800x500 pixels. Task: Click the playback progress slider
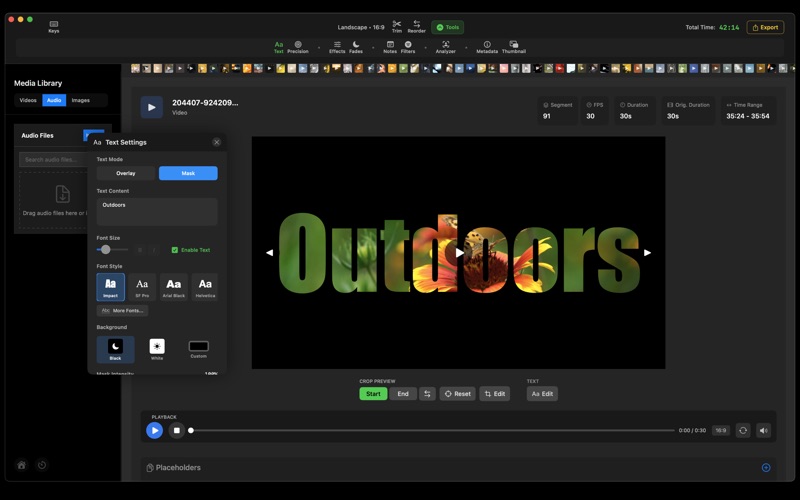pos(432,430)
